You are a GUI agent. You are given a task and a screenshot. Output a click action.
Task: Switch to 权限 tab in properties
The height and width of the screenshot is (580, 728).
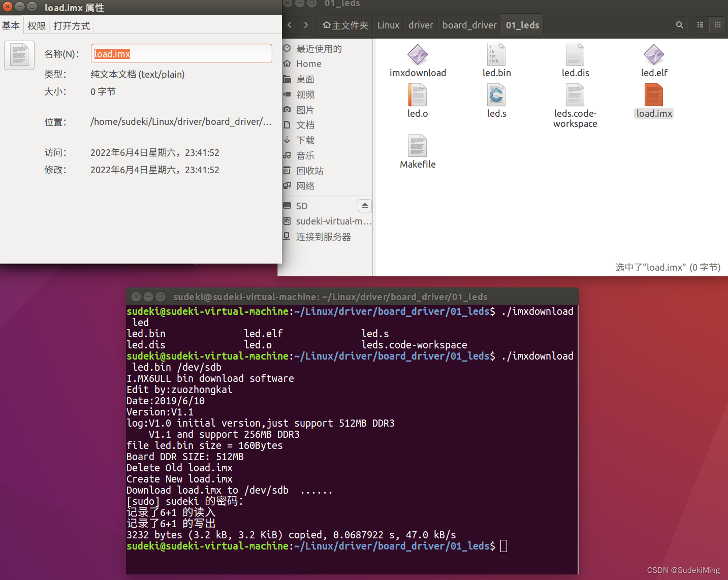pyautogui.click(x=37, y=26)
